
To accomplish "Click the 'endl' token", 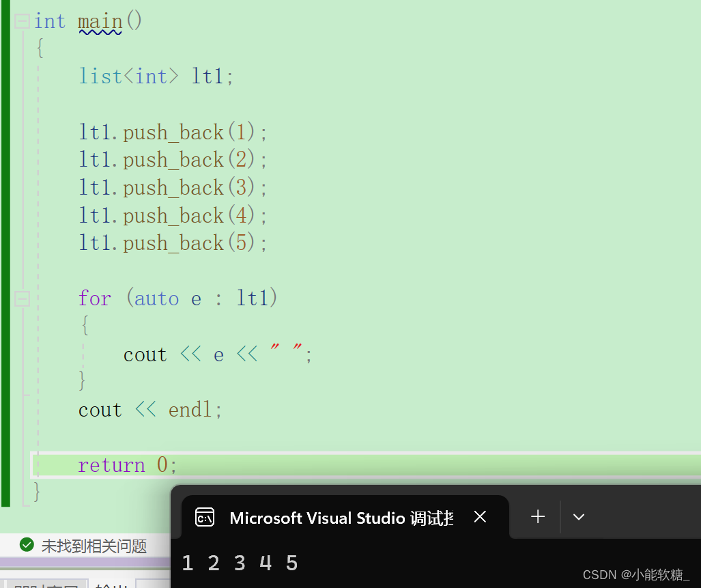I will 190,410.
